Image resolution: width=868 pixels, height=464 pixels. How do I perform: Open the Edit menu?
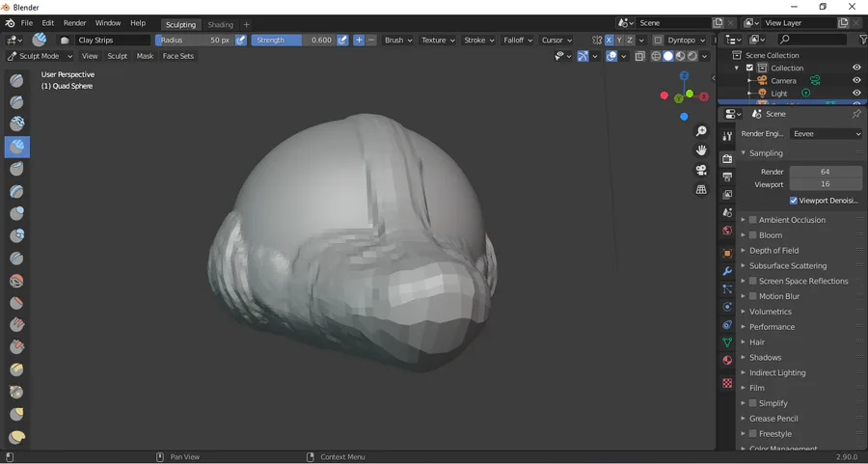(x=48, y=23)
